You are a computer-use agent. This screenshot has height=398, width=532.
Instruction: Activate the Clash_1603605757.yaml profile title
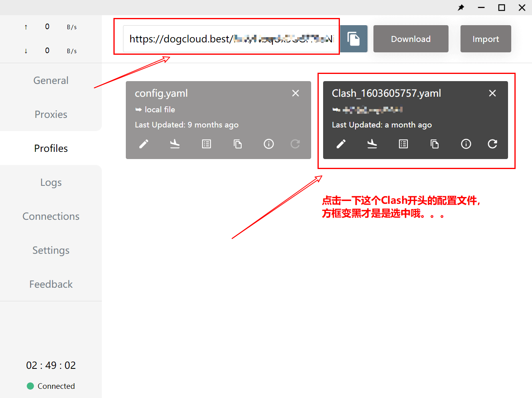(387, 94)
